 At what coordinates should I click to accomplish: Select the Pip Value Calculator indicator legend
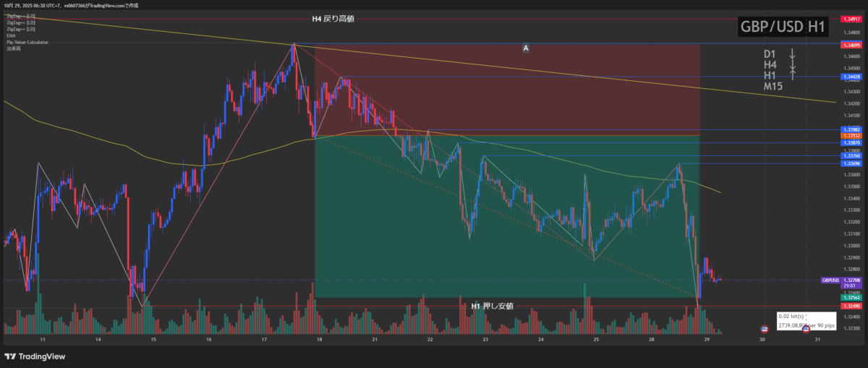click(27, 42)
